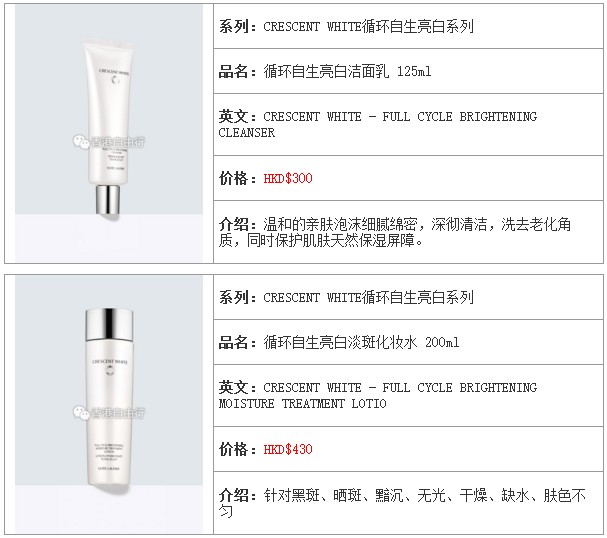Click the red HKD$430 price text
Viewport: 607px width, 538px height.
click(288, 449)
